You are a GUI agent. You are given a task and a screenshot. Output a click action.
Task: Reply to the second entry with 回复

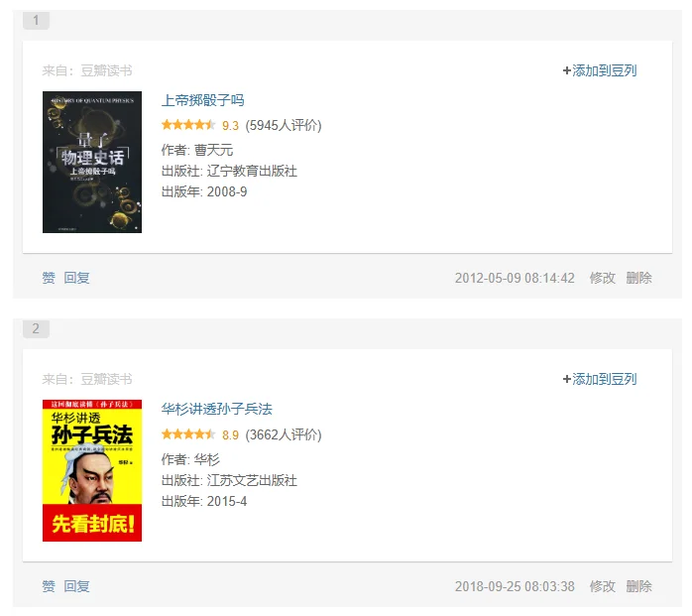pyautogui.click(x=76, y=586)
